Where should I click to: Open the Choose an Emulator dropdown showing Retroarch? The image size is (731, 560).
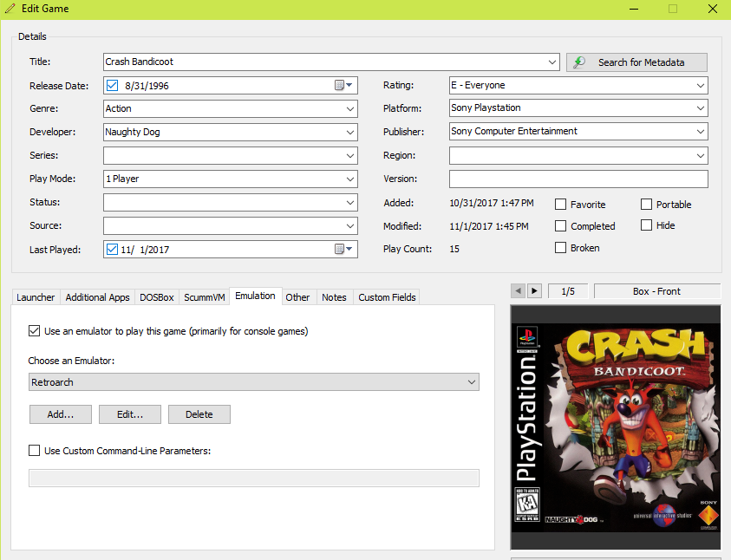tap(253, 382)
